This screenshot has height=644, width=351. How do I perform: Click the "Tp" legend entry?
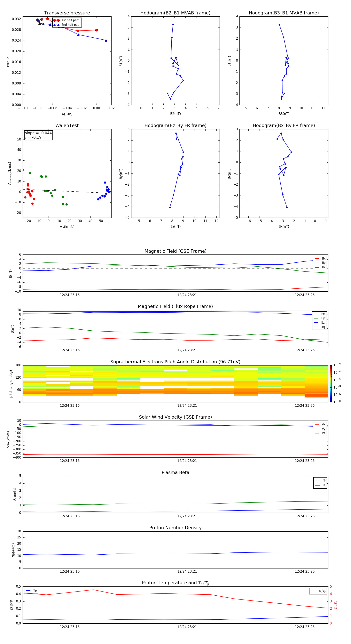[31, 591]
